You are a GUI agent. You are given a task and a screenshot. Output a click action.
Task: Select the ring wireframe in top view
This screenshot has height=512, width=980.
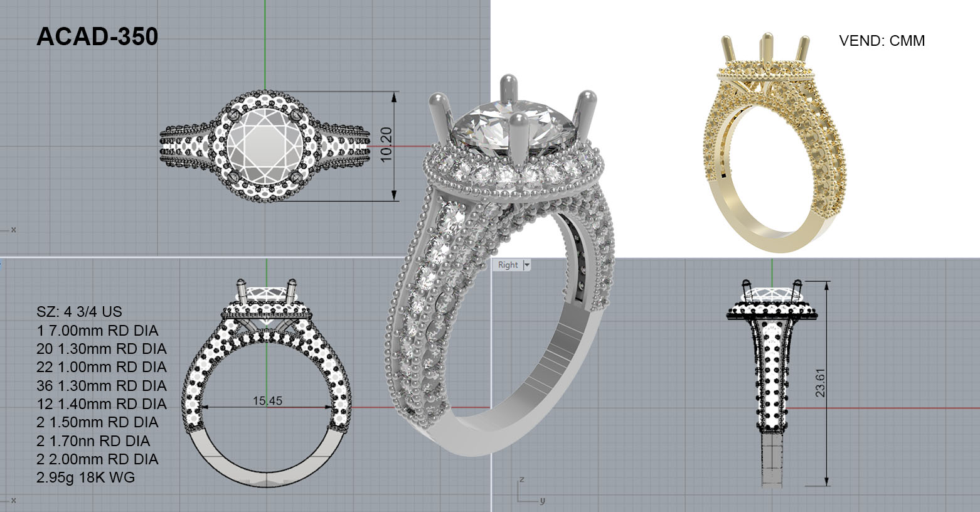pos(265,146)
